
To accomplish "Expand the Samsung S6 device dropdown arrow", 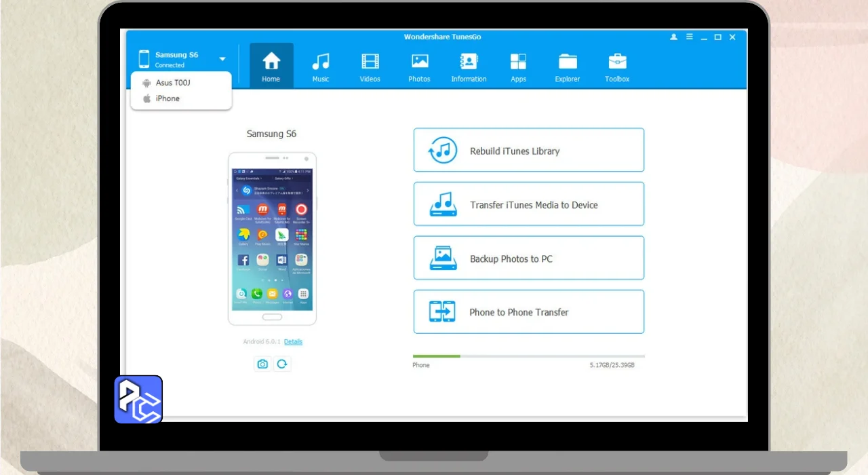I will (222, 60).
